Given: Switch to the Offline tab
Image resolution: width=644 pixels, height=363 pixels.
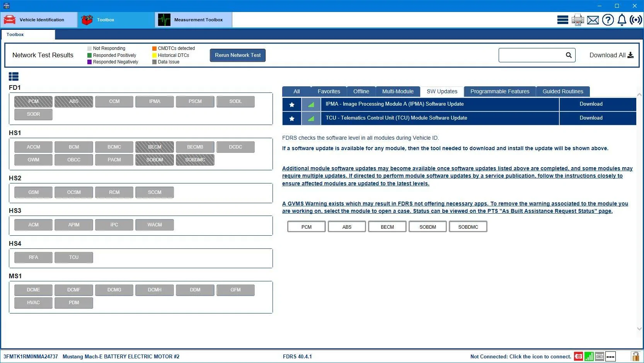Looking at the screenshot, I should click(361, 91).
